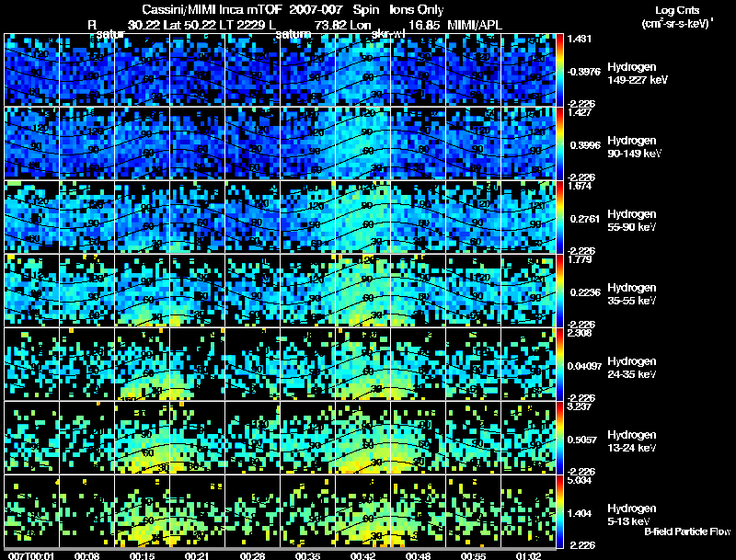Open the 00:08 panel in the 149-227 keV row
Image resolution: width=736 pixels, height=560 pixels.
(x=86, y=70)
